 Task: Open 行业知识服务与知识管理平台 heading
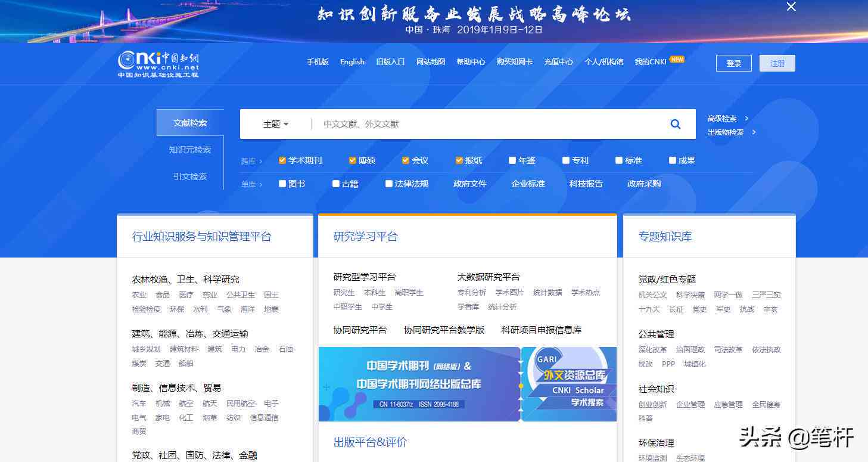tap(201, 237)
